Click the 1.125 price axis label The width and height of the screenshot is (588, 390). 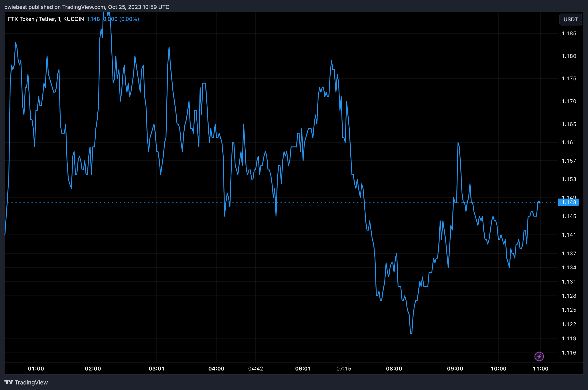[569, 310]
